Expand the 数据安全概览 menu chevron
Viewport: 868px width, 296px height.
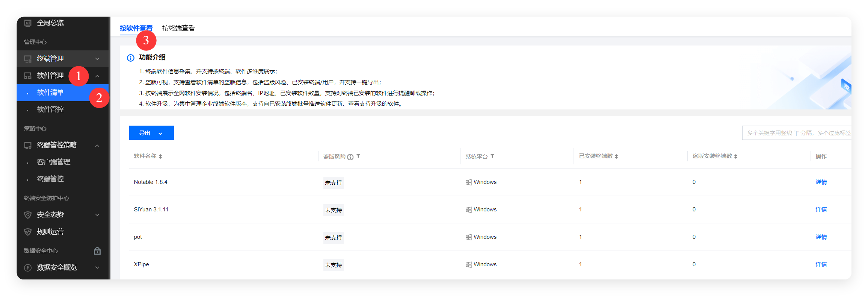coord(97,267)
